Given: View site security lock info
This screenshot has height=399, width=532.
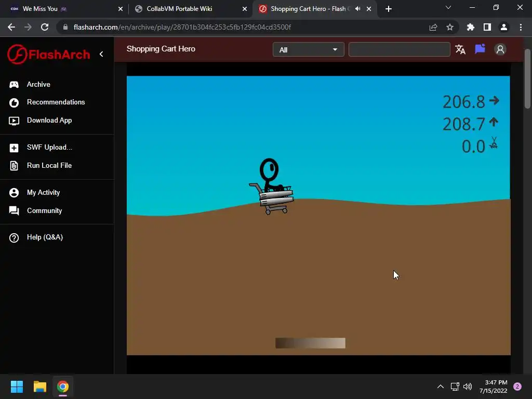Looking at the screenshot, I should 65,27.
